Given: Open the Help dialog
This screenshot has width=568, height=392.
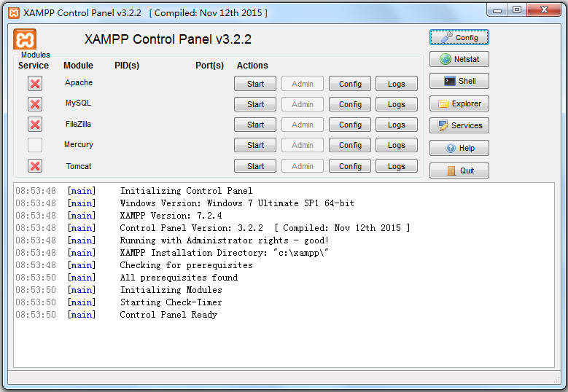Looking at the screenshot, I should [459, 148].
